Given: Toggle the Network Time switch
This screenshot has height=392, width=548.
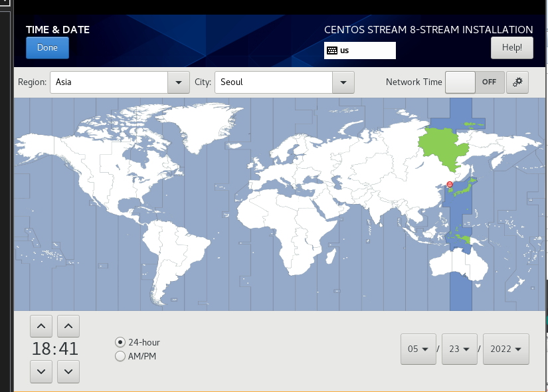Looking at the screenshot, I should coord(475,82).
